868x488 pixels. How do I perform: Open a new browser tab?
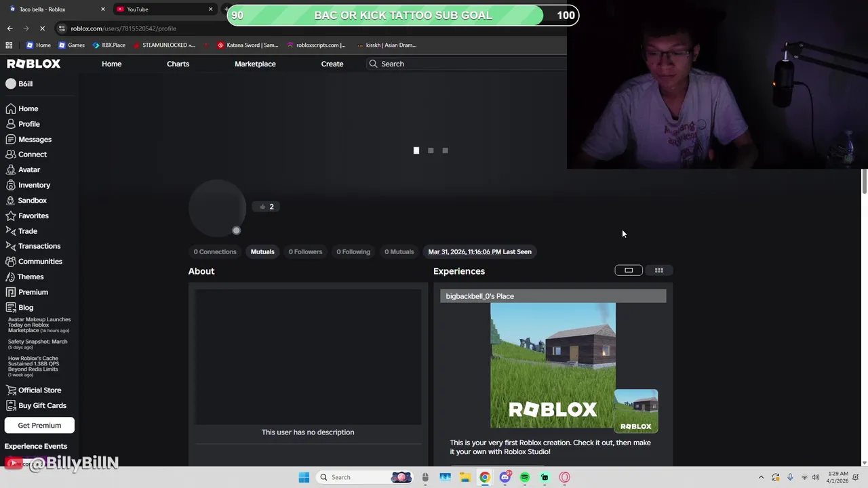[226, 9]
